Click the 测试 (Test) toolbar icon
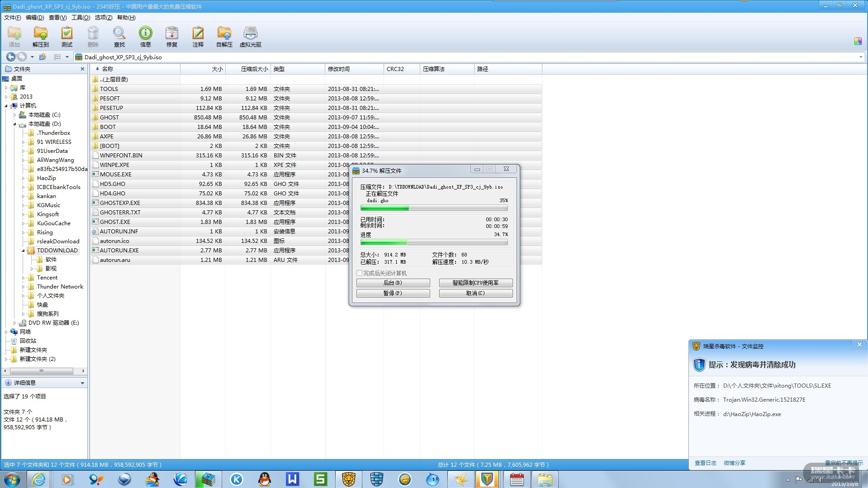Viewport: 868px width, 488px height. (x=66, y=36)
